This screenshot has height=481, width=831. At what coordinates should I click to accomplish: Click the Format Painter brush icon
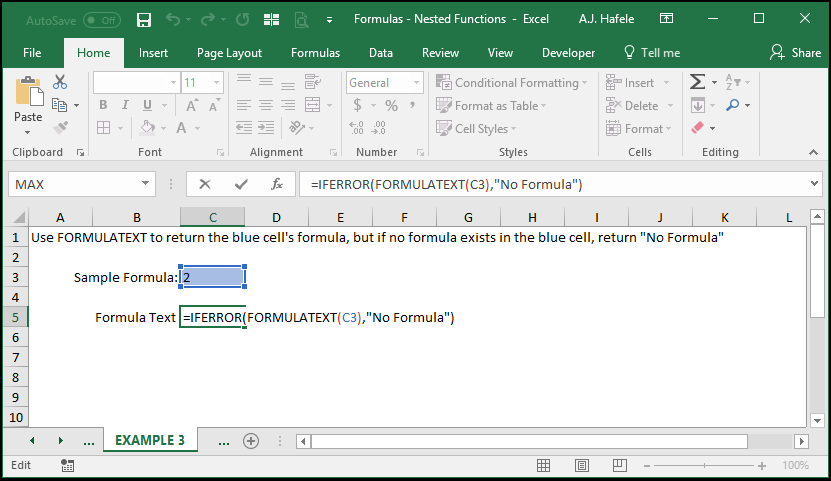pos(60,128)
